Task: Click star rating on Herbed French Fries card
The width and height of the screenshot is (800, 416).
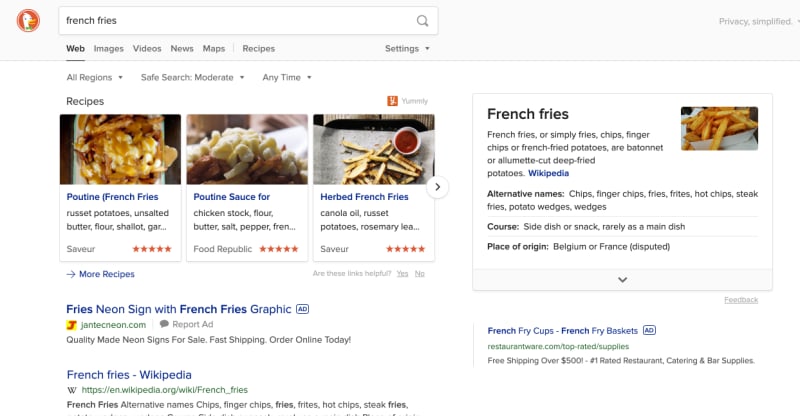Action: click(x=406, y=249)
